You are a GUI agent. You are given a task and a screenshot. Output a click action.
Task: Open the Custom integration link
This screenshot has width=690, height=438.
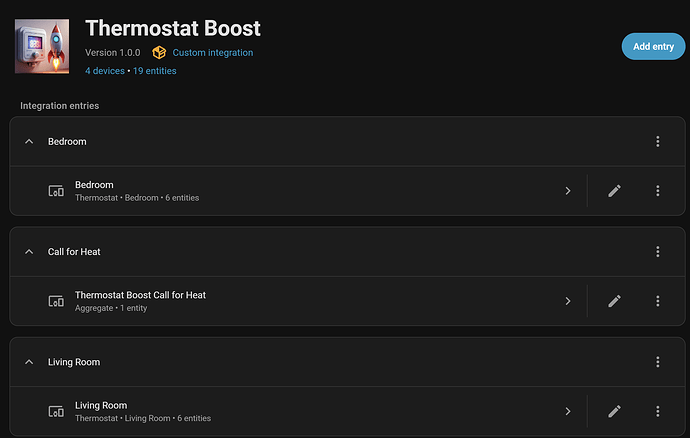point(212,52)
